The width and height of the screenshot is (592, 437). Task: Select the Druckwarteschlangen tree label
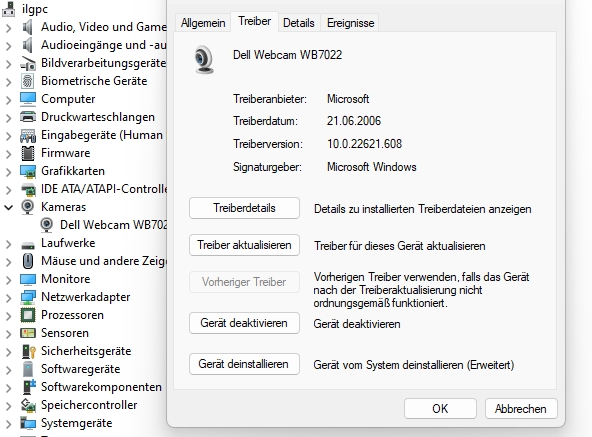tap(98, 117)
